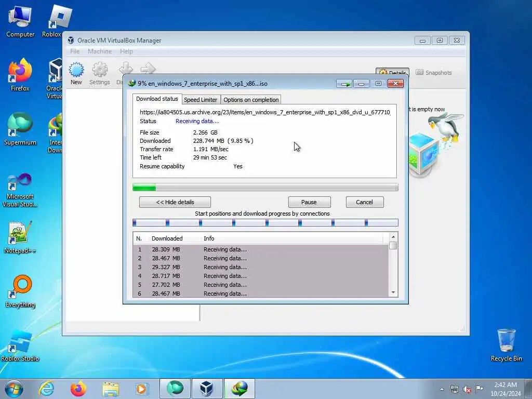Click the Details button in VirtualBox
The width and height of the screenshot is (532, 399).
[393, 72]
